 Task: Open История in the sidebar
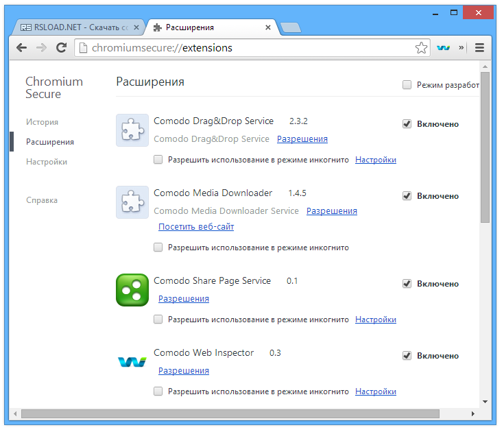(x=42, y=122)
